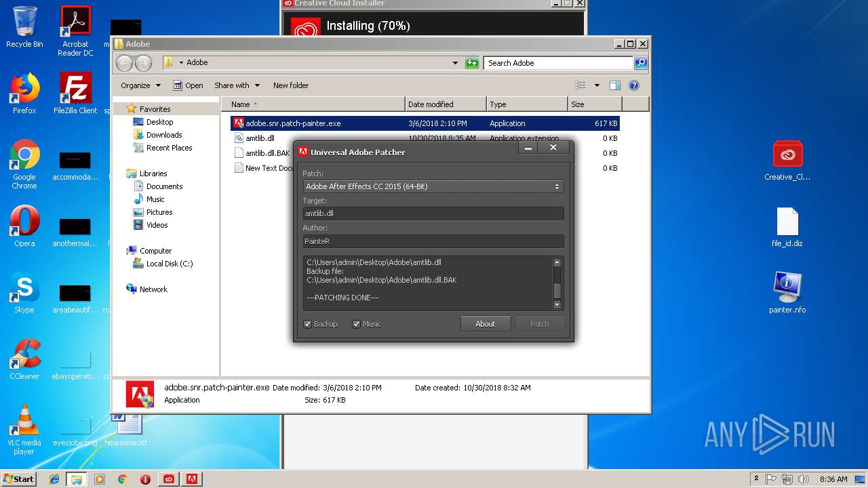Screen dimensions: 868x488
Task: Open Internet Explorer on taskbar
Action: 54,479
